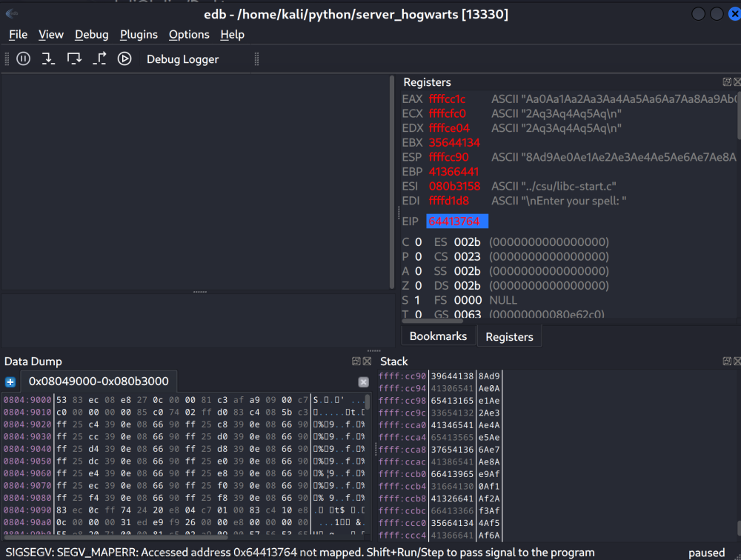741x560 pixels.
Task: Click the CS segment register value 0023
Action: pyautogui.click(x=467, y=256)
